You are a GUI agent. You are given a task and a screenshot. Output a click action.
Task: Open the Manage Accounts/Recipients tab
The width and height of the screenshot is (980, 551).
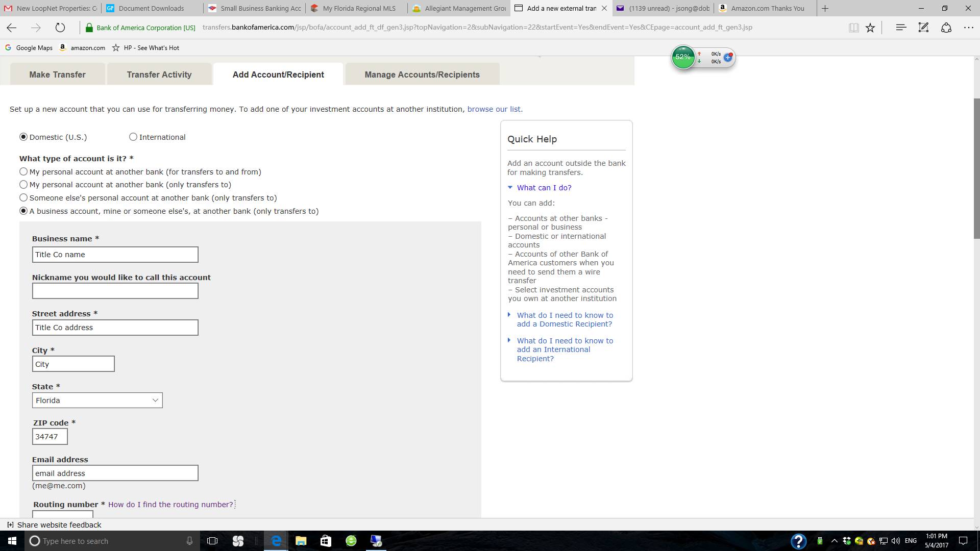coord(422,74)
